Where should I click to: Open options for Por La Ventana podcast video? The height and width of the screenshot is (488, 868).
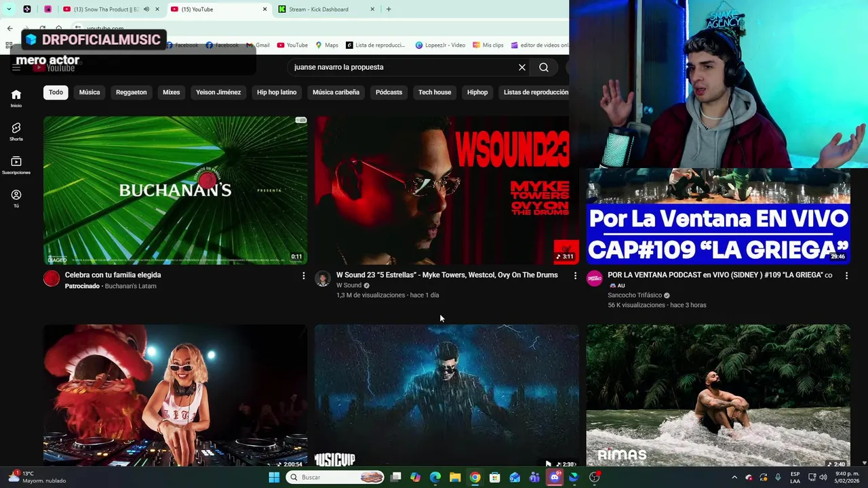click(846, 276)
